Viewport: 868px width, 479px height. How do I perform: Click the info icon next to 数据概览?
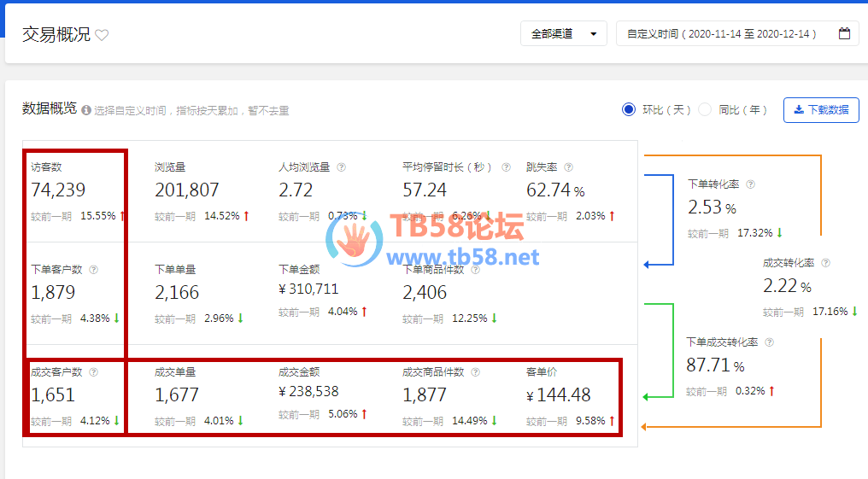click(86, 110)
